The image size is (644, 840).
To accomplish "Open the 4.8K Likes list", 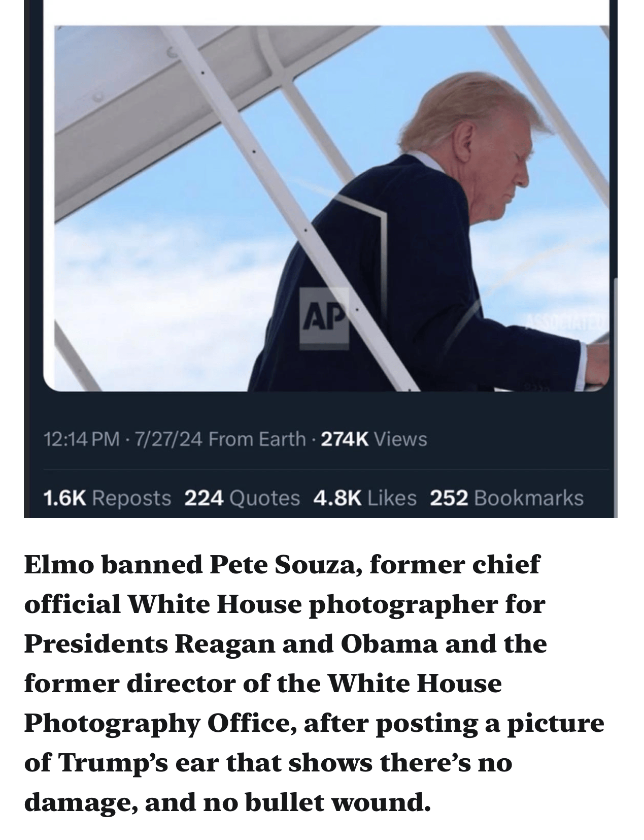I will click(365, 498).
